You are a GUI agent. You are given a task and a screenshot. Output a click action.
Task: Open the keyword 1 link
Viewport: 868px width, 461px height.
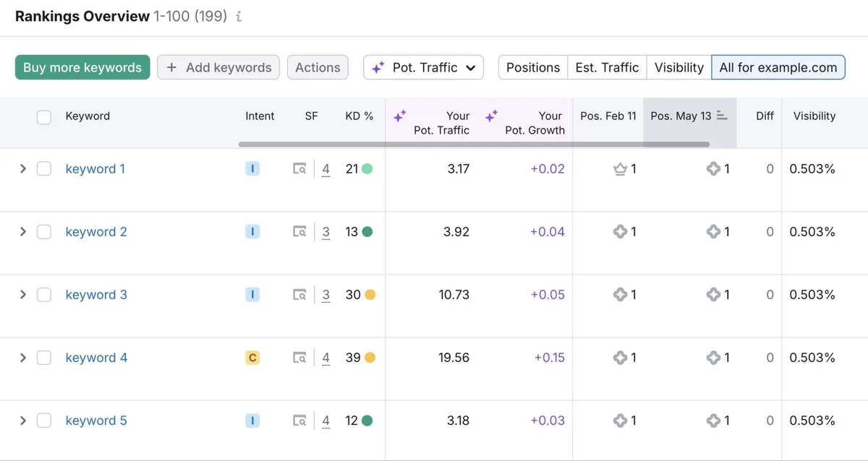(x=95, y=169)
